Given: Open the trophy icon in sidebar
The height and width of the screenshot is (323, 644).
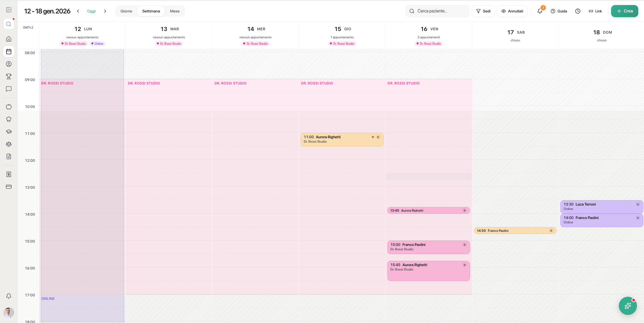Looking at the screenshot, I should point(9,76).
